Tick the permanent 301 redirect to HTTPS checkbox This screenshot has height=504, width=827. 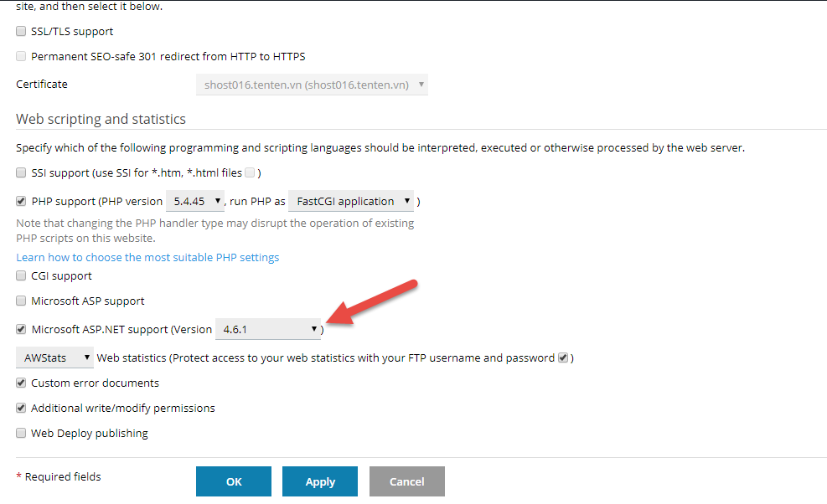[21, 56]
